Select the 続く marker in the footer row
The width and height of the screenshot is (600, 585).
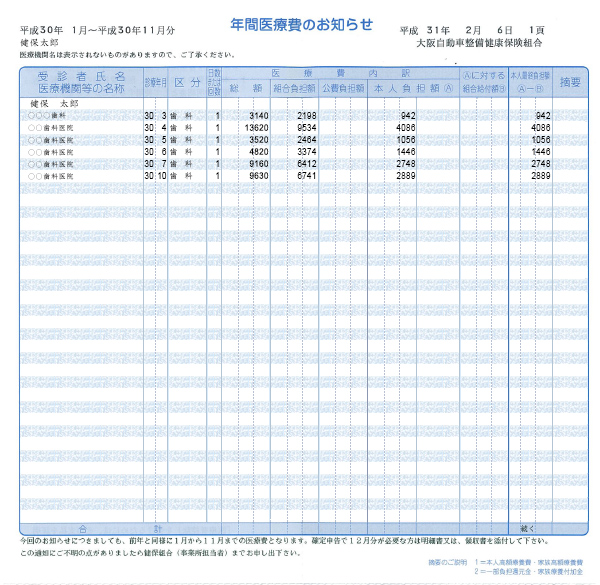[x=527, y=529]
